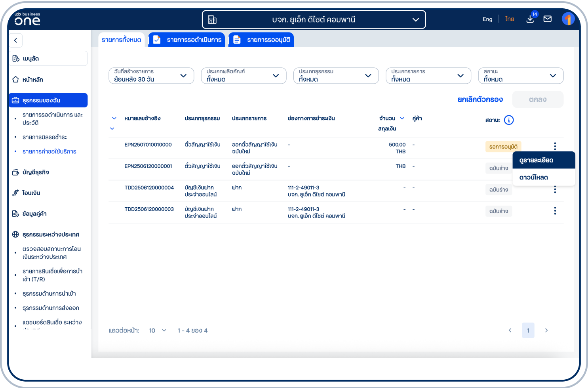Click reference number TDD2506120000004
Screen dimensions: 588x388
149,187
